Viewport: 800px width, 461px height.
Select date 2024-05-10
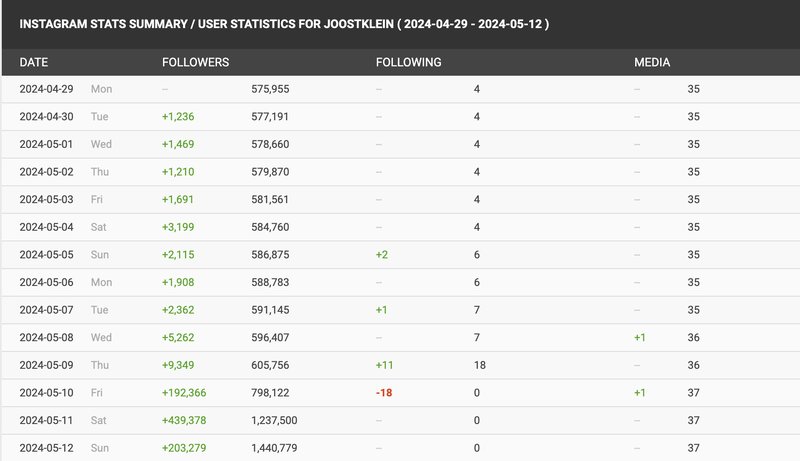pos(46,393)
